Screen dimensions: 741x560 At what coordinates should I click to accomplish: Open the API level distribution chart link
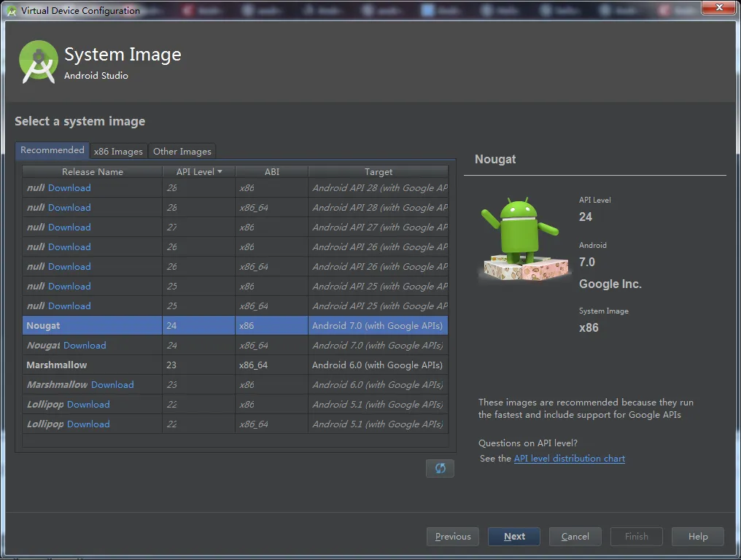click(x=569, y=459)
